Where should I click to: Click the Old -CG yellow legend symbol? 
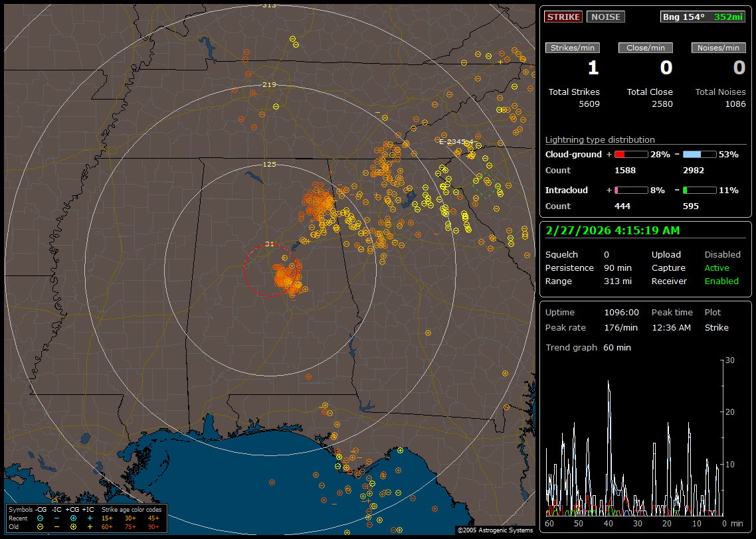pyautogui.click(x=41, y=526)
